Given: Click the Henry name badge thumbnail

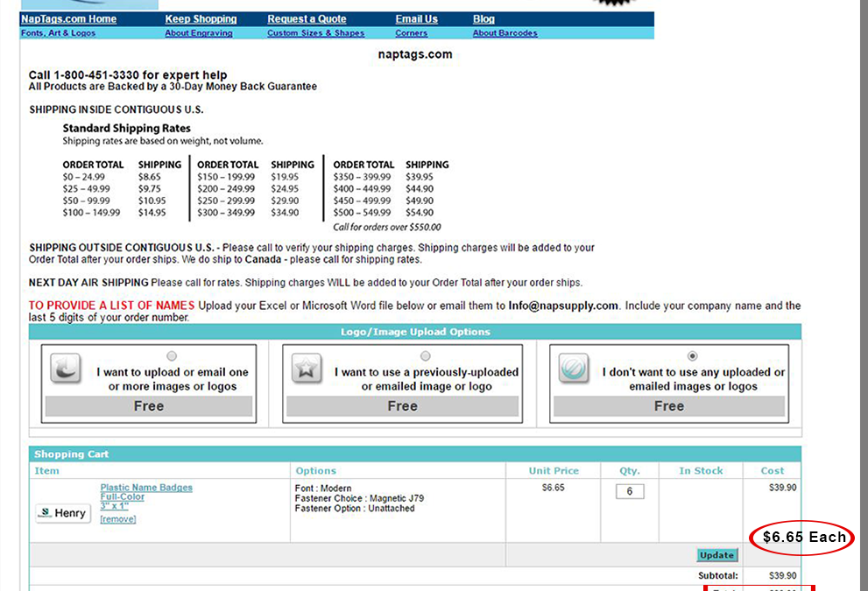Looking at the screenshot, I should [63, 513].
